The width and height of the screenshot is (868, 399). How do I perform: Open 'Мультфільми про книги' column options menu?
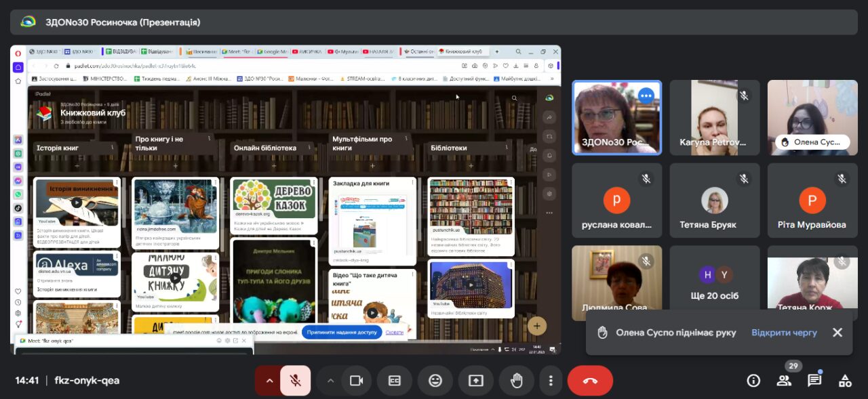coord(407,140)
